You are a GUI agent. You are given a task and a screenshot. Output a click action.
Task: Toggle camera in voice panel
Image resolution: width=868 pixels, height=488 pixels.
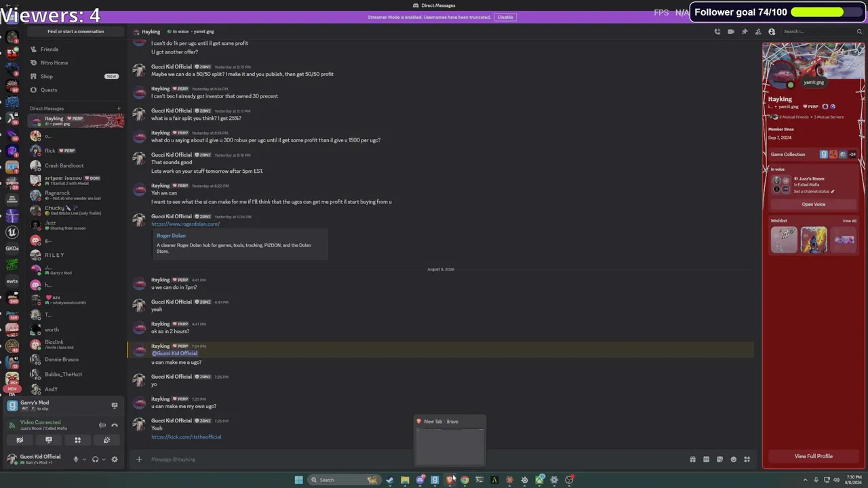click(20, 441)
